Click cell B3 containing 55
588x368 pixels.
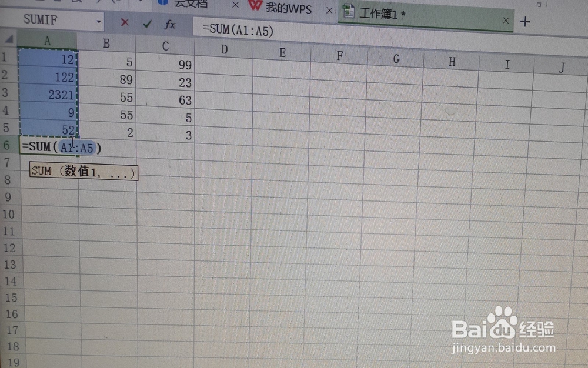(x=108, y=96)
